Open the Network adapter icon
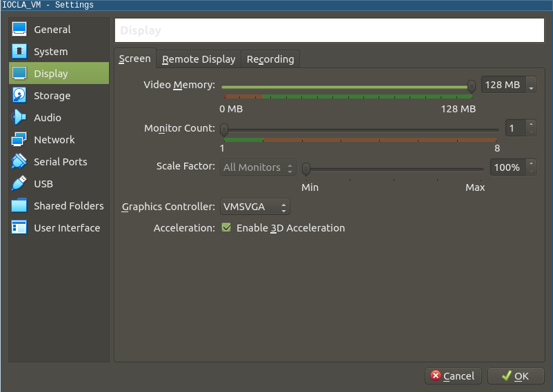553x392 pixels. 19,140
